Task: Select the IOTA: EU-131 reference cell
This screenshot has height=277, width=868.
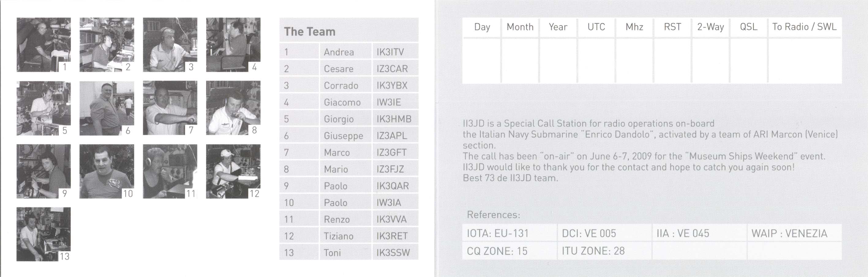Action: [x=509, y=233]
